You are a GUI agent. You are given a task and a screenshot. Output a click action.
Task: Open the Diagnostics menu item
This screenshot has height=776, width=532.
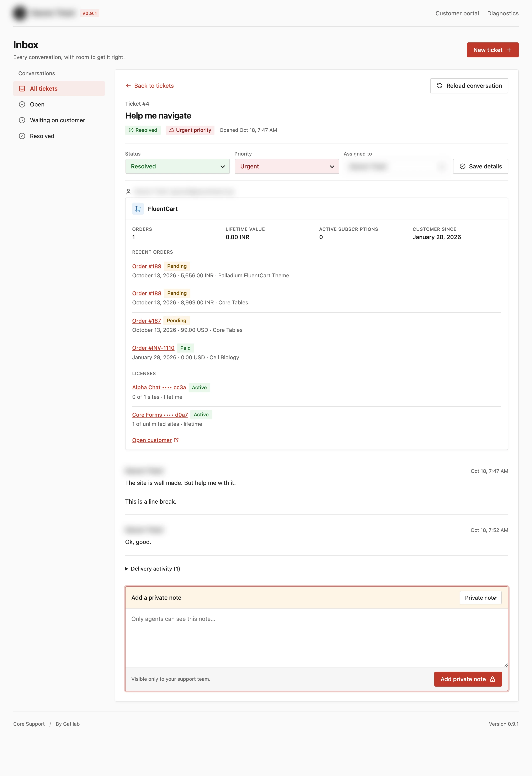point(503,13)
